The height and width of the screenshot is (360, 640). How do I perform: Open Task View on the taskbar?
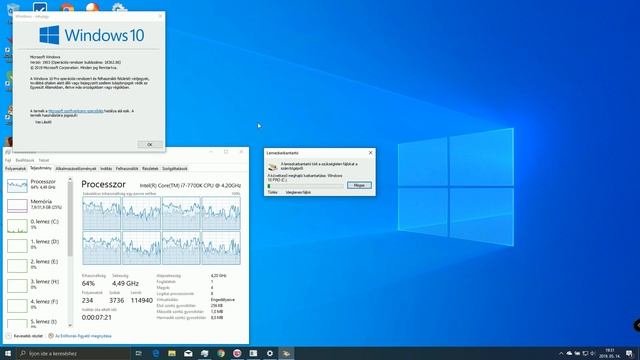138,353
